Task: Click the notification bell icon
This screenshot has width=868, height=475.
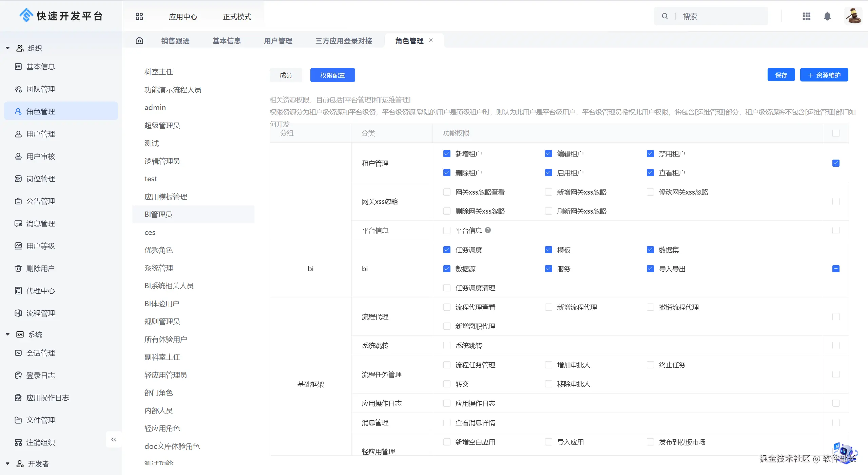Action: (827, 16)
